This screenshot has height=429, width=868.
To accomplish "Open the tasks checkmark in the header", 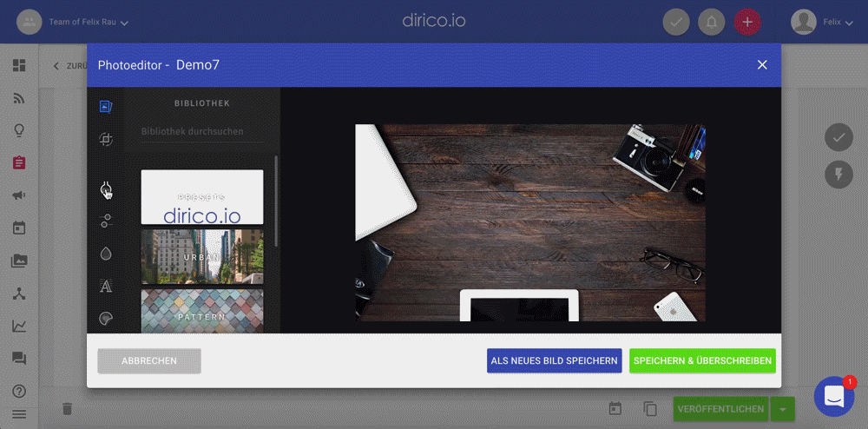I will [676, 22].
